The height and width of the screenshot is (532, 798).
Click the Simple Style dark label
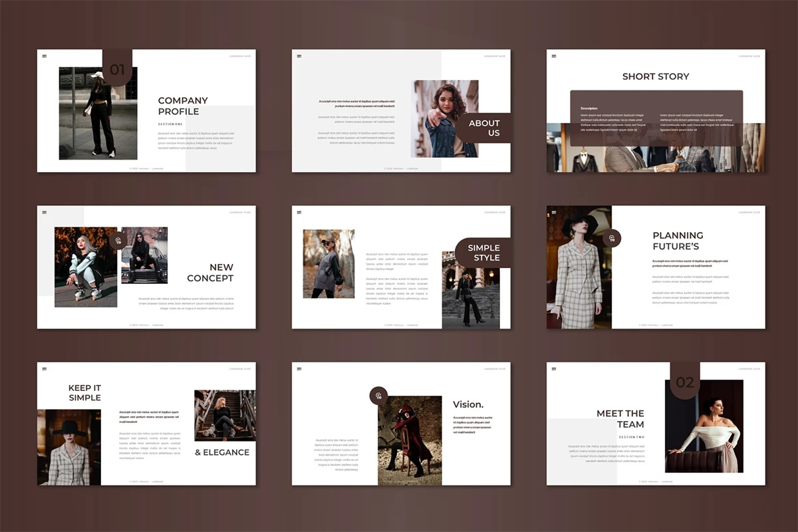[483, 253]
